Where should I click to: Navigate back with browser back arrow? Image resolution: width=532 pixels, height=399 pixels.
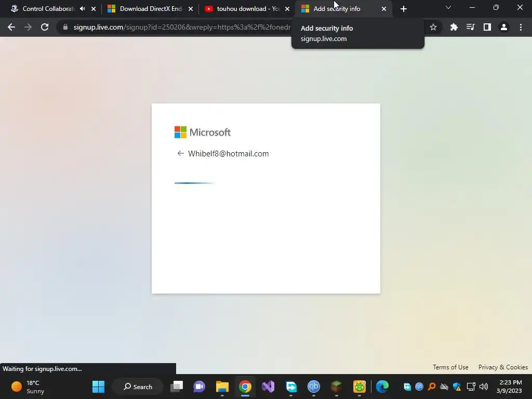pyautogui.click(x=11, y=27)
